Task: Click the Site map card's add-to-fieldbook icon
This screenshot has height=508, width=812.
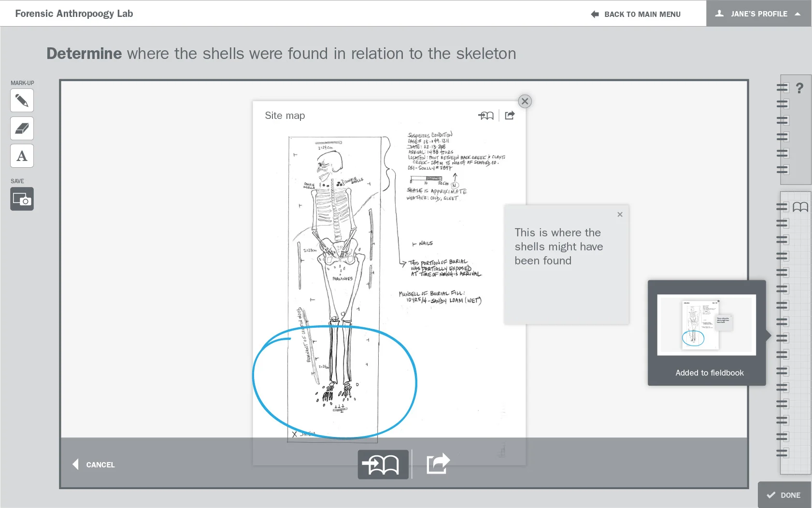Action: click(x=486, y=116)
